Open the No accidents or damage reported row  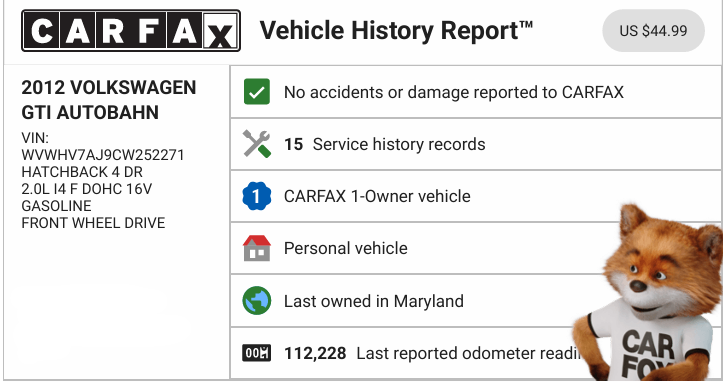[x=476, y=92]
